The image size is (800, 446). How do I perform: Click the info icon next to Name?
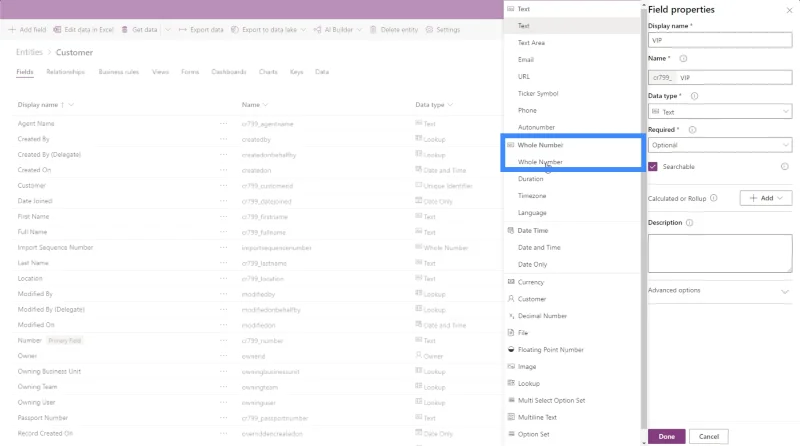[x=683, y=59]
